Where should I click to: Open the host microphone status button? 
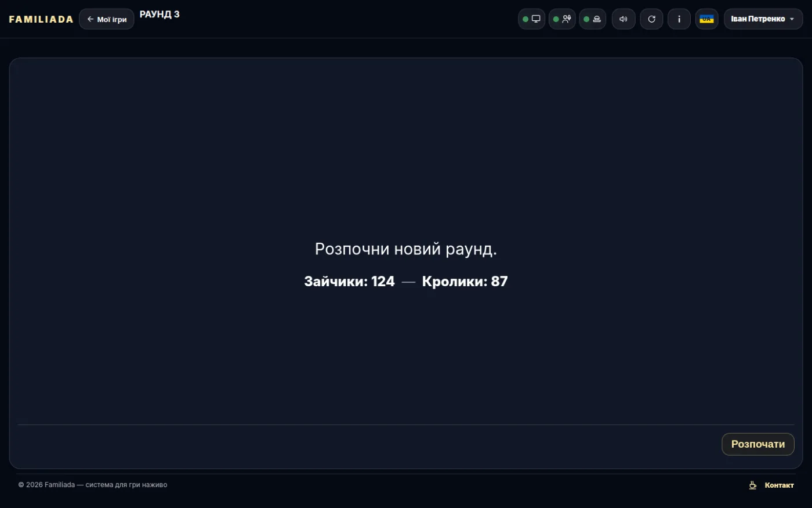[x=562, y=19]
